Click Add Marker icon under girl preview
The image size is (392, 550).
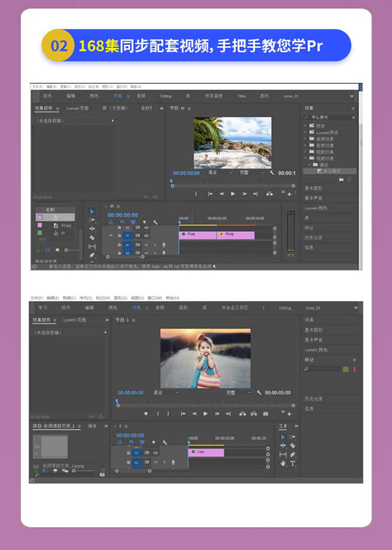pyautogui.click(x=146, y=413)
